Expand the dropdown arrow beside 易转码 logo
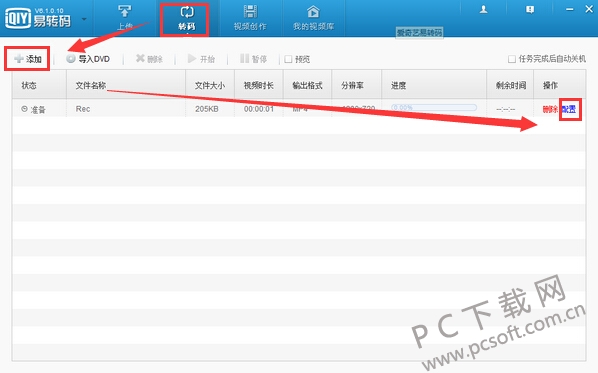The width and height of the screenshot is (598, 373). pos(84,19)
